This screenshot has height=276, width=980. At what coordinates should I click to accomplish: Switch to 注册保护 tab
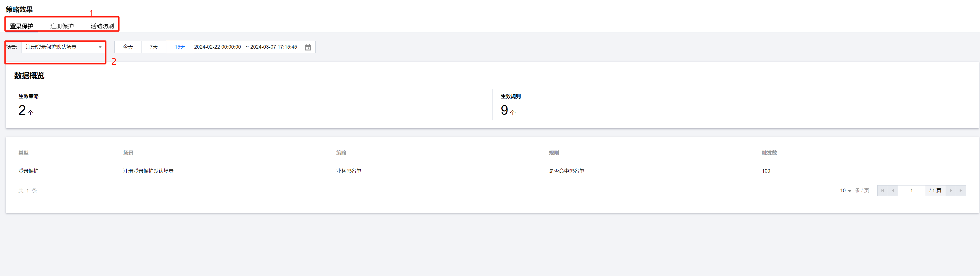[62, 26]
